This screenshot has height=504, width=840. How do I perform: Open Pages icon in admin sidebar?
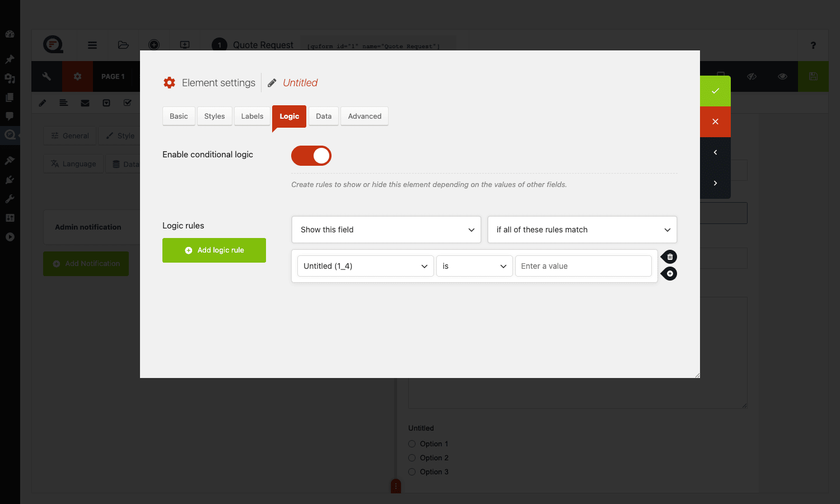pyautogui.click(x=10, y=97)
